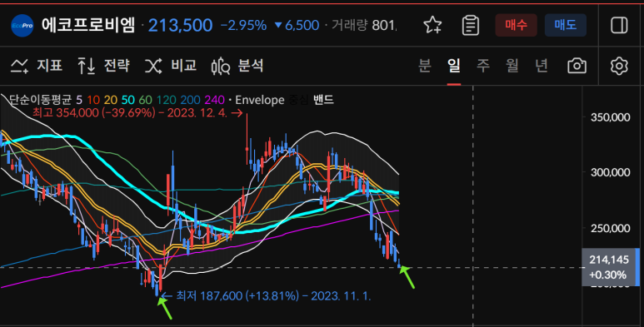The image size is (644, 327).
Task: Select the 50-day moving average label
Action: point(127,100)
